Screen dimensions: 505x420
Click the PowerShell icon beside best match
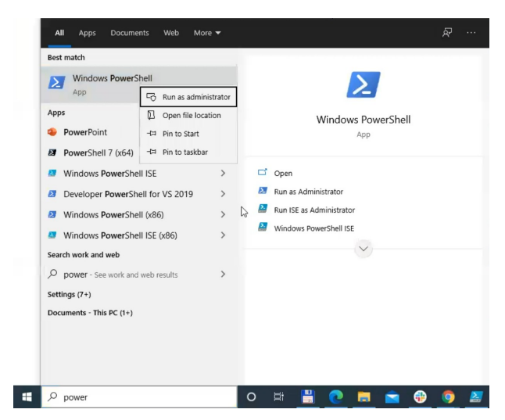click(x=56, y=82)
